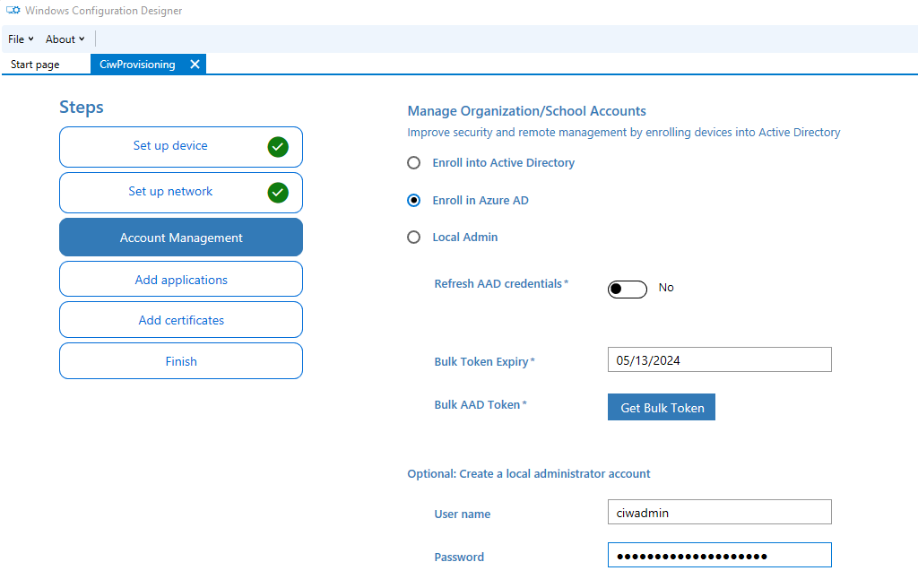Focus the Password input field
This screenshot has width=918, height=588.
tap(720, 555)
